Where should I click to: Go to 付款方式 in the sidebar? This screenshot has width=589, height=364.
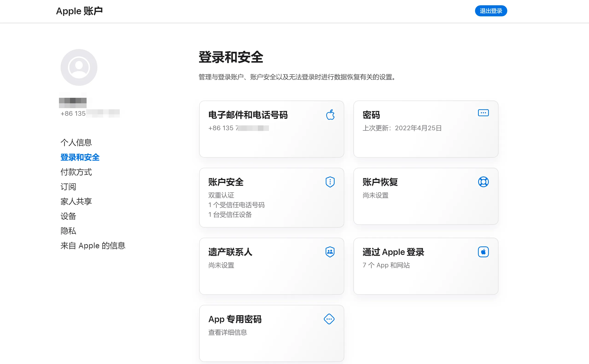76,172
